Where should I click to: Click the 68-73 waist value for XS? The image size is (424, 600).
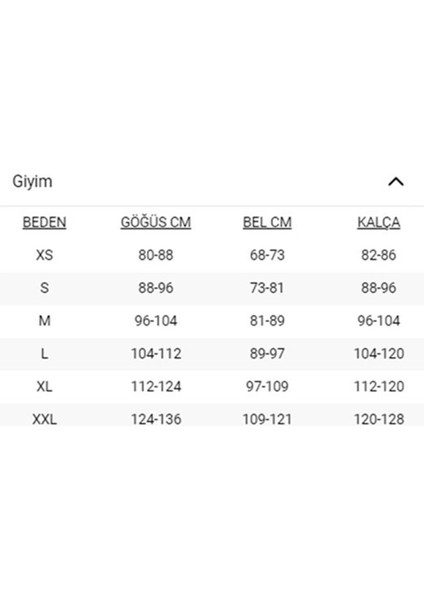tap(267, 255)
